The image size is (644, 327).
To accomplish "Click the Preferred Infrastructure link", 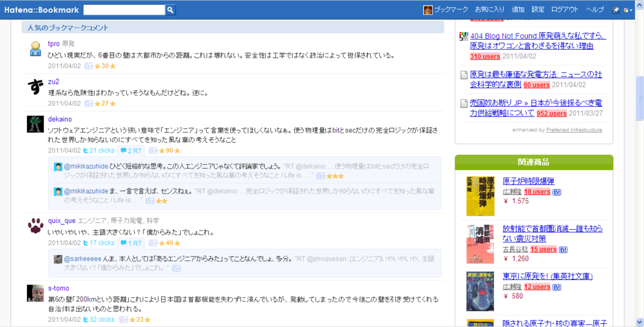I will click(x=574, y=130).
